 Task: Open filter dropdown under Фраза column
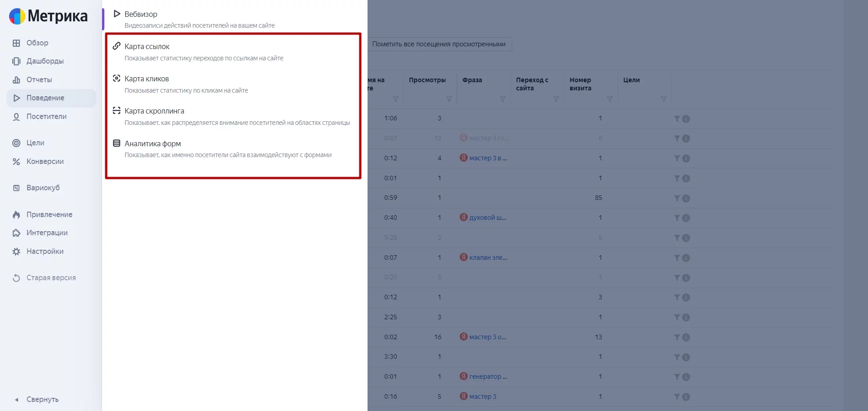point(502,99)
